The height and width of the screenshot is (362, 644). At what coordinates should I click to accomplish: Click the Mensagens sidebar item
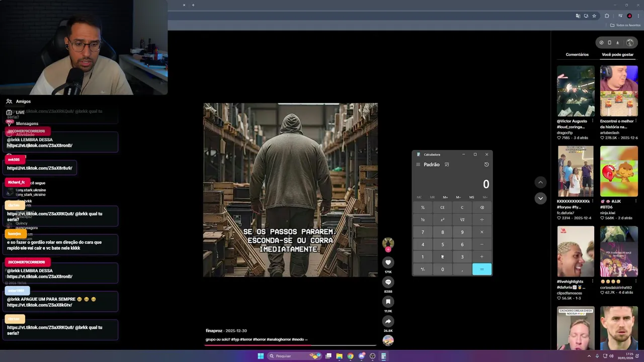tap(22, 123)
